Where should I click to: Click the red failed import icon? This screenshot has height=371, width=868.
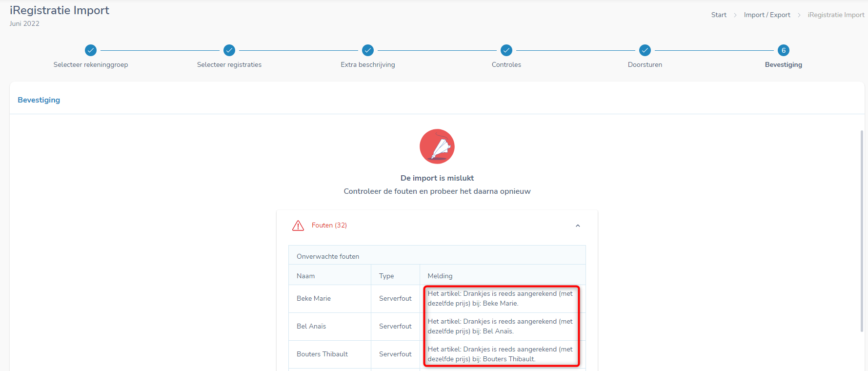pyautogui.click(x=437, y=146)
